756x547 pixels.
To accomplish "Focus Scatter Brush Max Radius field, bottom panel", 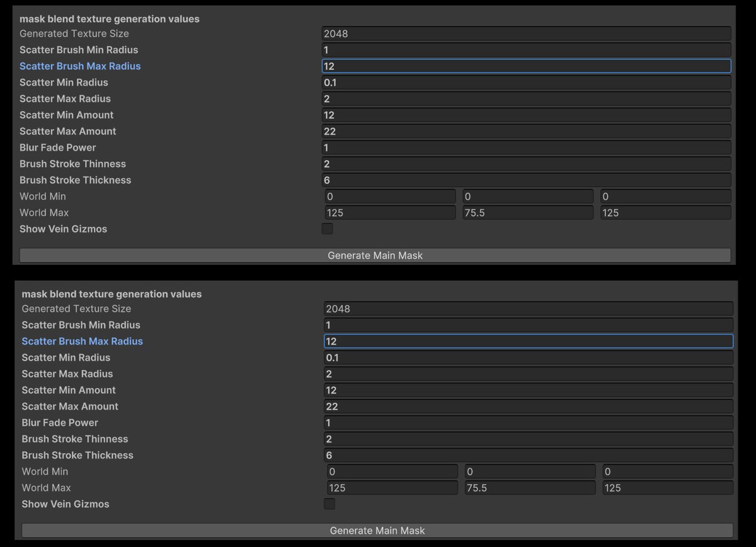I will pyautogui.click(x=529, y=342).
